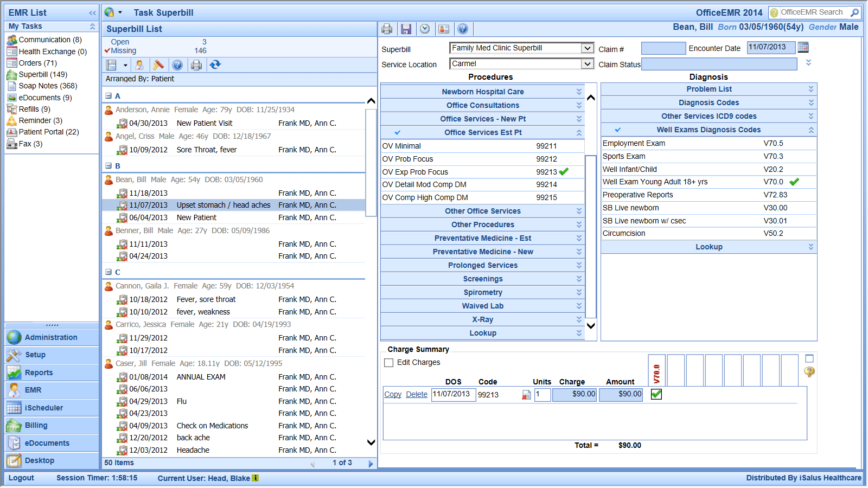
Task: Open Soap Notes in My Tasks
Action: pos(48,86)
